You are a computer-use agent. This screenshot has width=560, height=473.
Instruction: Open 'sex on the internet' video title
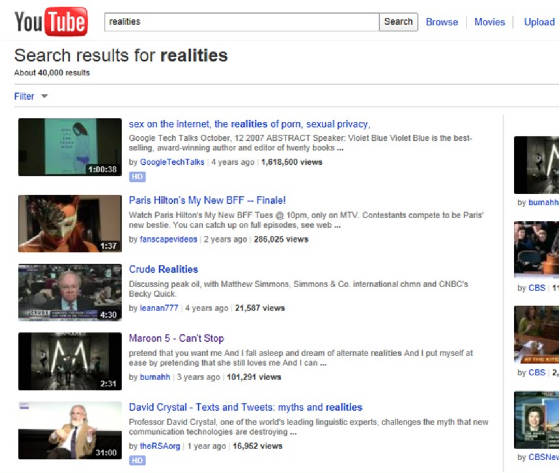click(x=249, y=124)
